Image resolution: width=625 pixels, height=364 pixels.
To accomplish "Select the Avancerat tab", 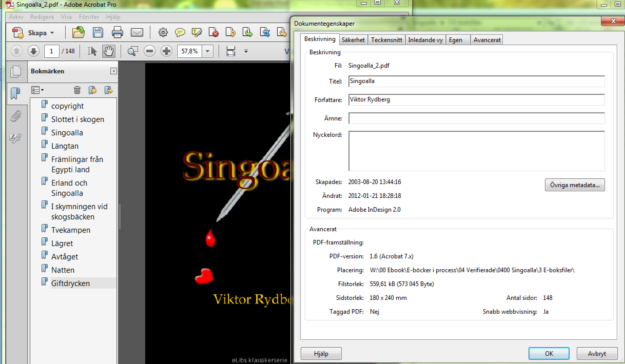I will click(487, 39).
